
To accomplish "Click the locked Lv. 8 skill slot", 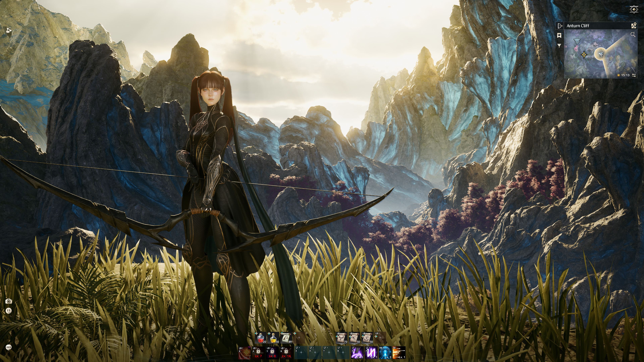I will [273, 353].
